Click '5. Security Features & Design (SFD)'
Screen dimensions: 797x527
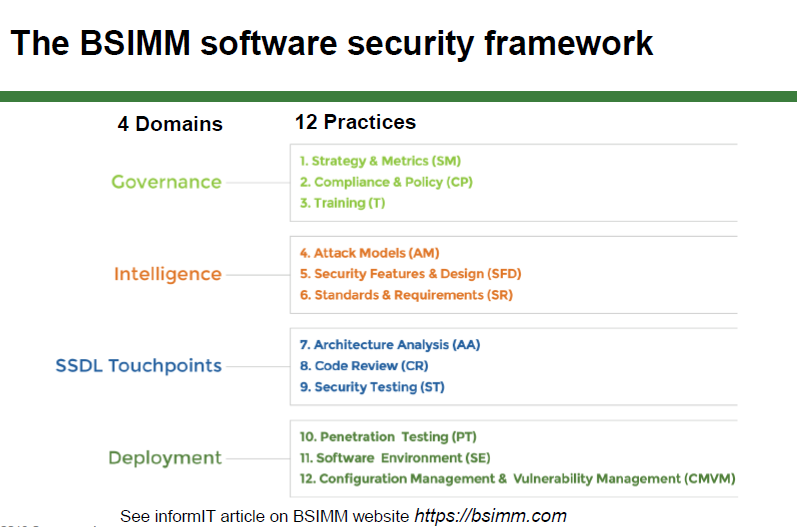410,274
